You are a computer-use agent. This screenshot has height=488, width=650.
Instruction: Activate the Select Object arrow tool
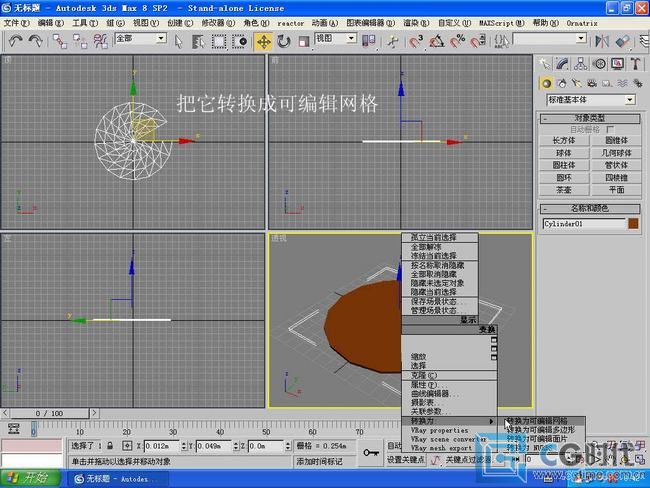point(179,41)
